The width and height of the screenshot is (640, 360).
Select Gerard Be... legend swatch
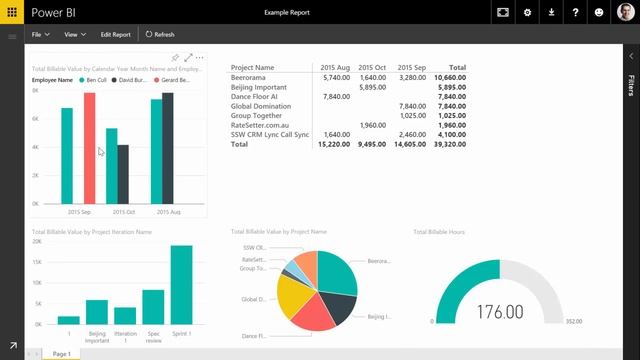(x=156, y=80)
